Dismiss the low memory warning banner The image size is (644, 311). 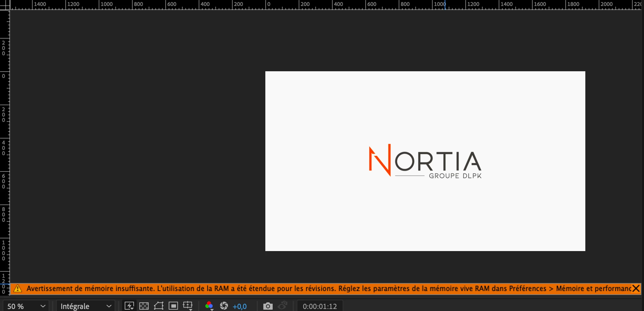636,288
